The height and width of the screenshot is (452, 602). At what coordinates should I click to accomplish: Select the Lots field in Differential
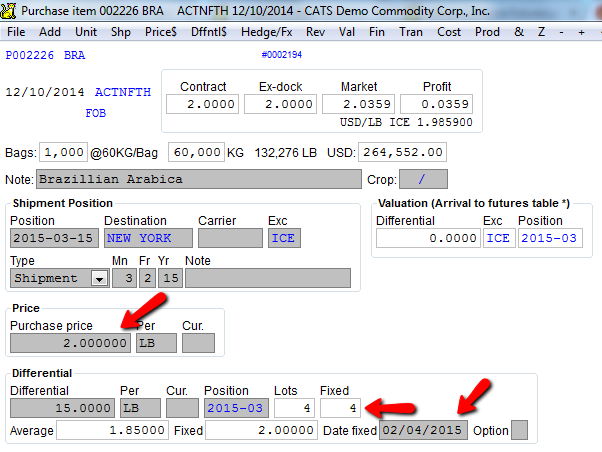click(x=294, y=408)
